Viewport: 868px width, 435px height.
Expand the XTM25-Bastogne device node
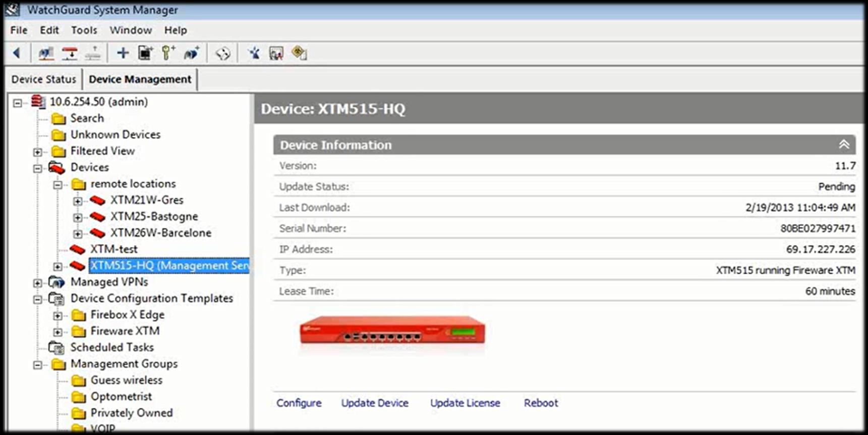coord(78,218)
